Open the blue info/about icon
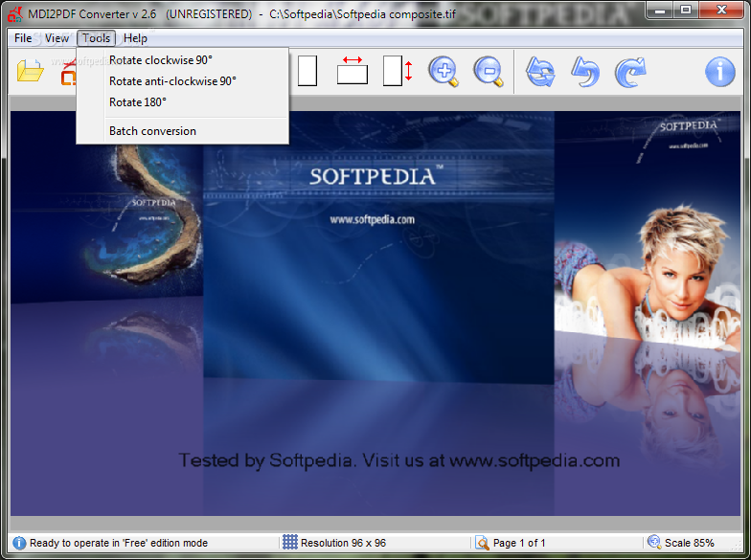Image resolution: width=751 pixels, height=560 pixels. point(720,72)
